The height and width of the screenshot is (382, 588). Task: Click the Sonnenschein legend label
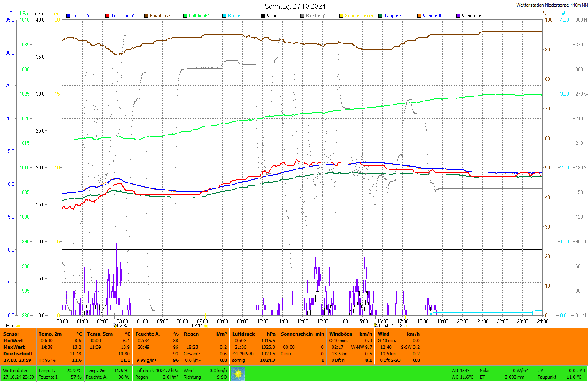point(358,16)
